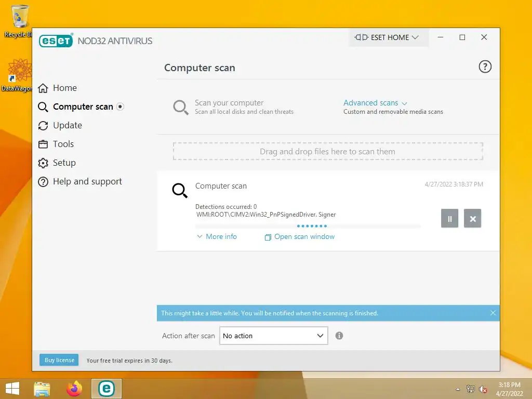The image size is (532, 399).
Task: Click the magnifier icon of the running scan
Action: pyautogui.click(x=179, y=190)
